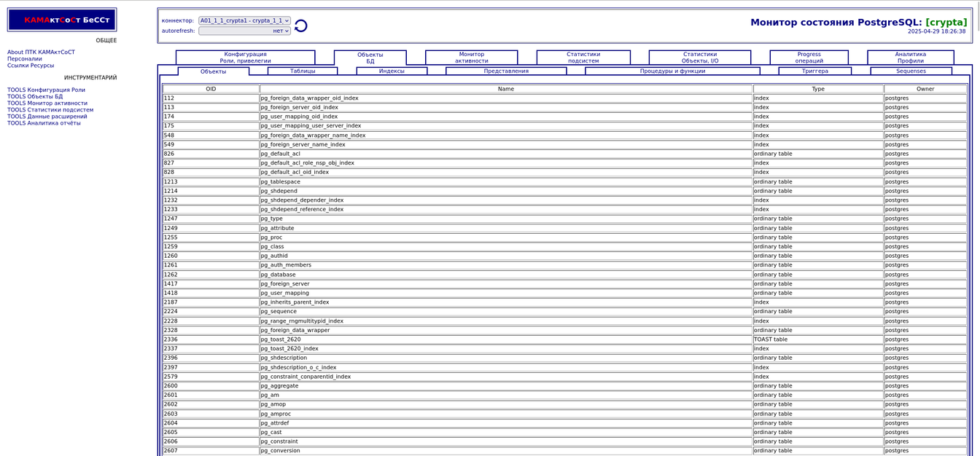Open Статистики Объекты, I/O tab

tap(699, 58)
